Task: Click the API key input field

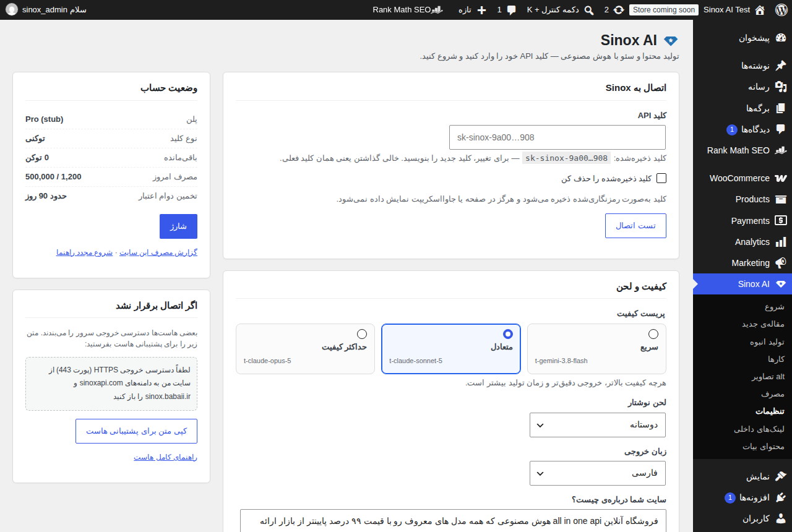Action: pyautogui.click(x=557, y=137)
